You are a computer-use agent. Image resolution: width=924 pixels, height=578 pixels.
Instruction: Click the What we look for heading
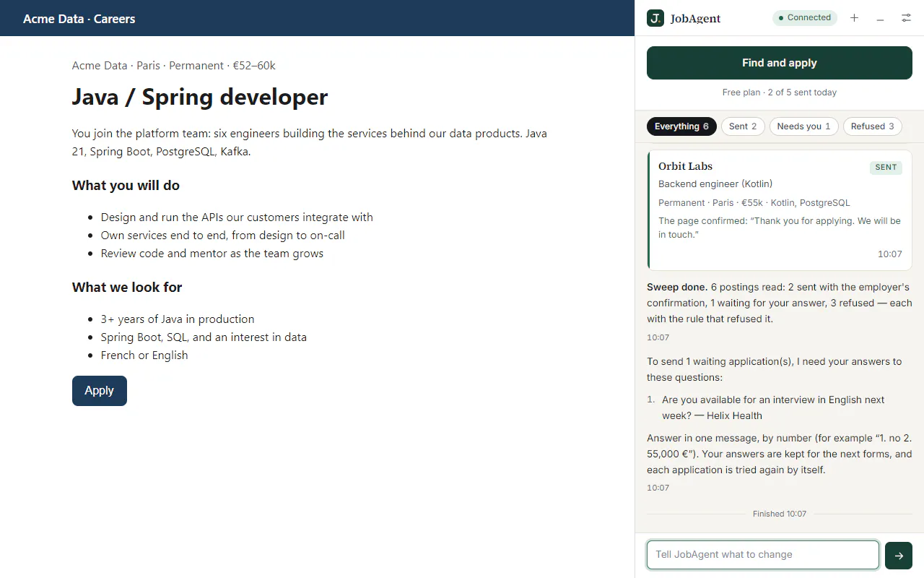[x=127, y=288]
